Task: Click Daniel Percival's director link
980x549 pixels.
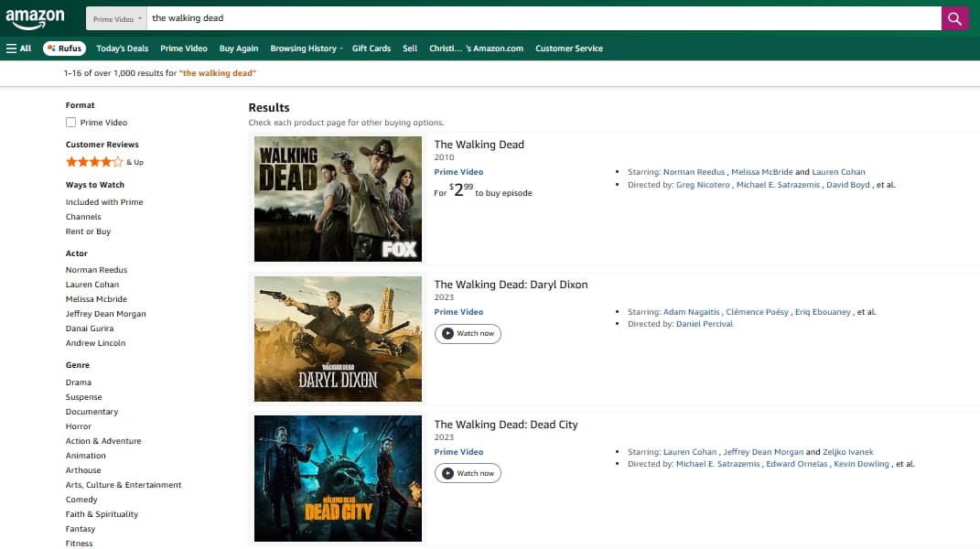Action: (x=704, y=323)
